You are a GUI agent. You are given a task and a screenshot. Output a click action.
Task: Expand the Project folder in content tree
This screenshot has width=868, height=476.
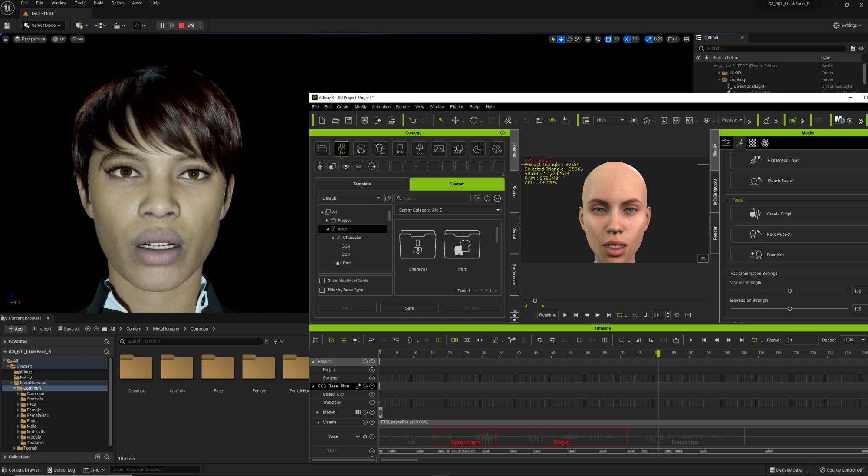(x=327, y=221)
